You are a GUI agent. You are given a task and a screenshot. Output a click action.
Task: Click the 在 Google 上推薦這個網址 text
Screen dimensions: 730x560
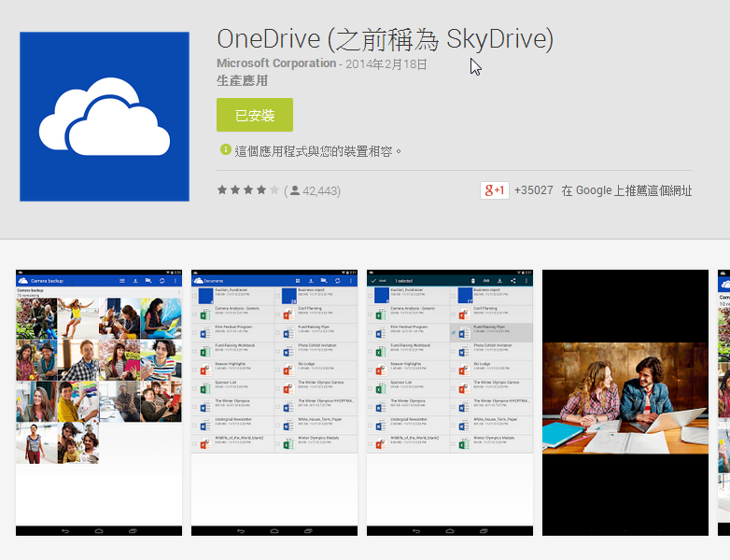click(x=626, y=190)
